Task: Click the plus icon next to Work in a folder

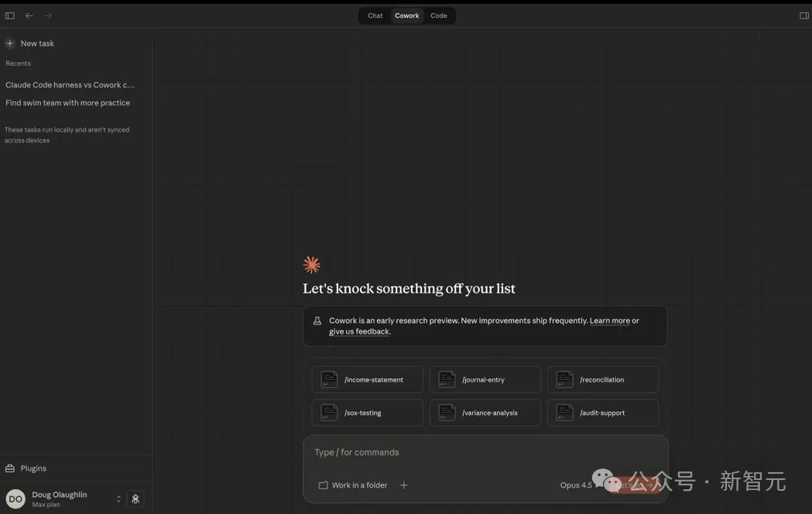Action: [x=404, y=485]
